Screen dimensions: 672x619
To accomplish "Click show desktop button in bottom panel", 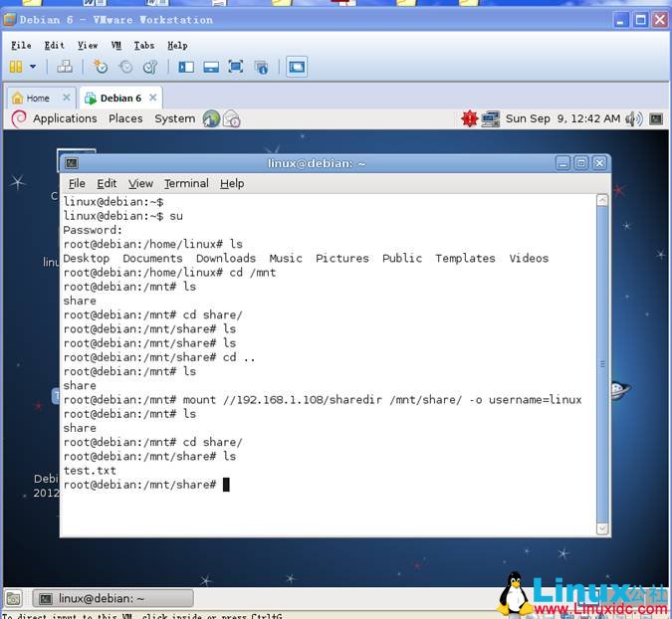I will pyautogui.click(x=13, y=598).
